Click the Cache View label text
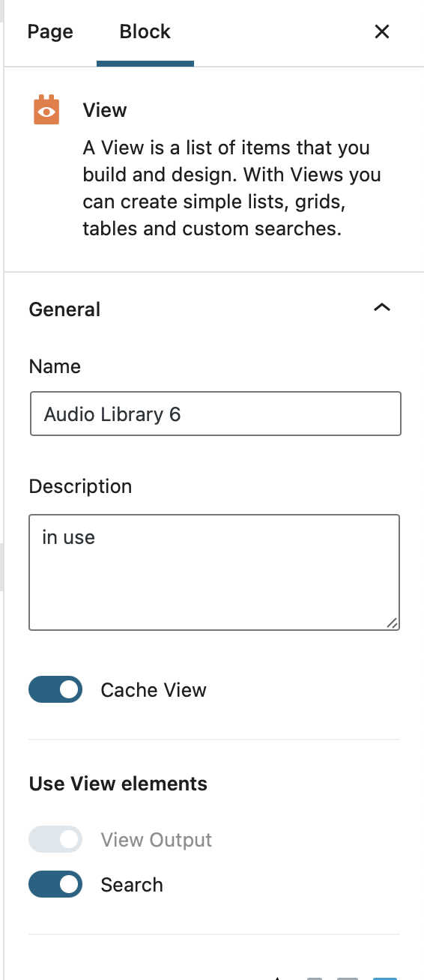The image size is (424, 980). coord(154,690)
